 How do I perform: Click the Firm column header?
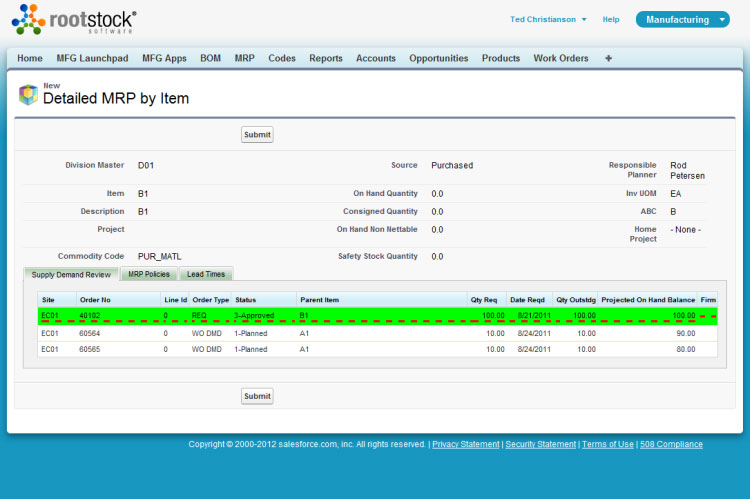pos(708,300)
